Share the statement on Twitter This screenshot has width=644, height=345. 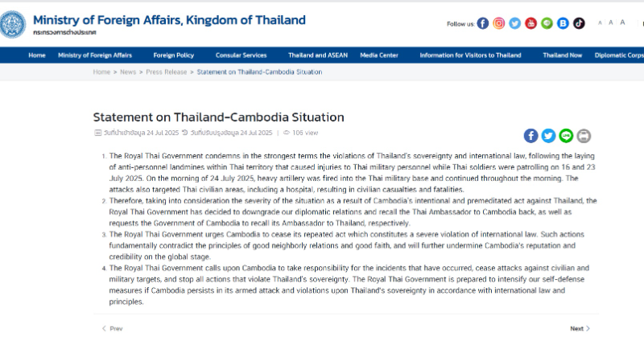tap(548, 136)
